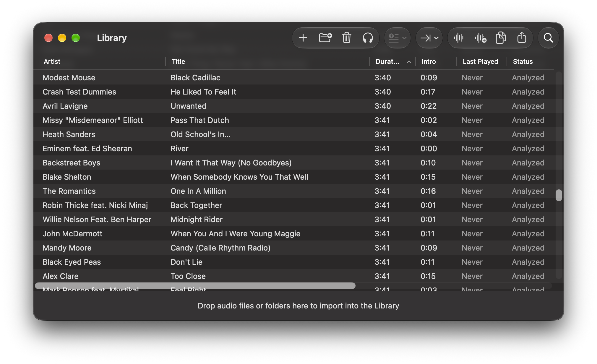
Task: Click the title Back Together
Action: click(x=196, y=205)
